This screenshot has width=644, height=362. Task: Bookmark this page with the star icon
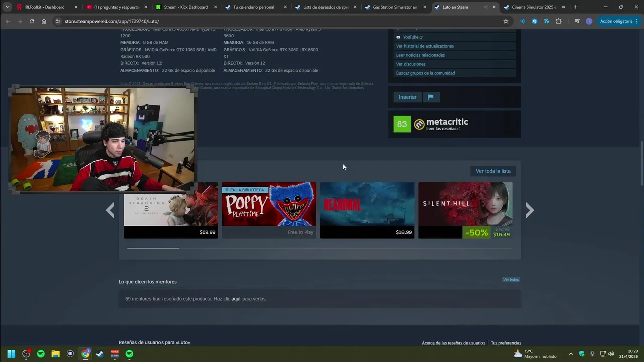506,21
